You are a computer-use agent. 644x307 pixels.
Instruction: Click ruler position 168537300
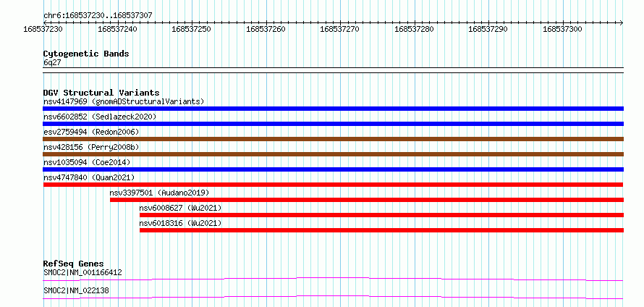point(563,29)
